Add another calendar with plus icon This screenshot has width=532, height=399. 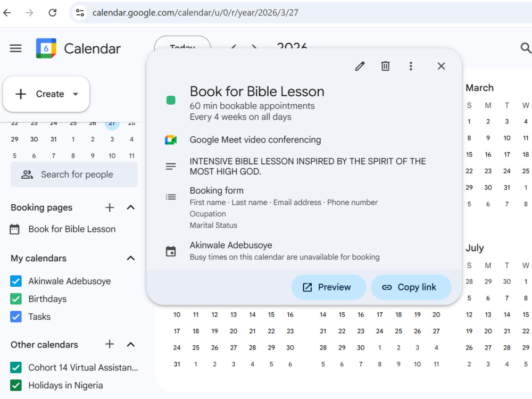click(x=110, y=344)
